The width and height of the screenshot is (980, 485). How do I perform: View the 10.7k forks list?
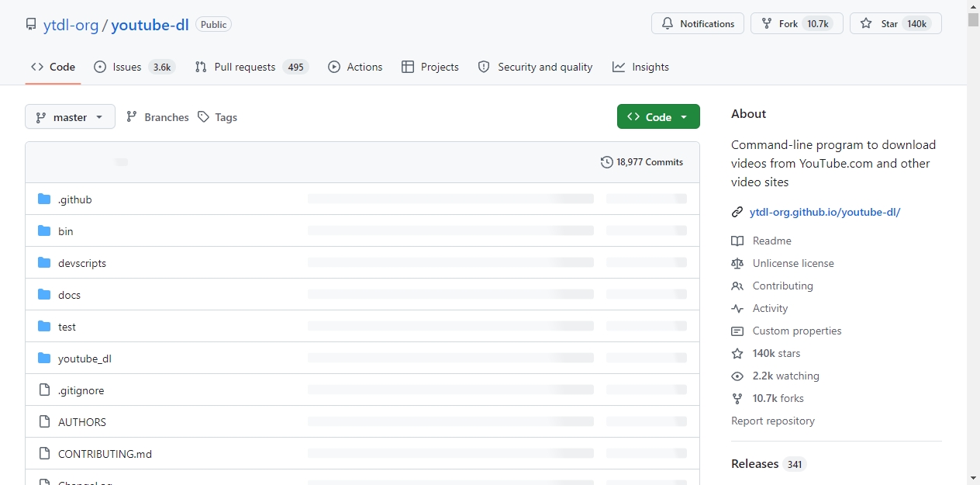(778, 398)
